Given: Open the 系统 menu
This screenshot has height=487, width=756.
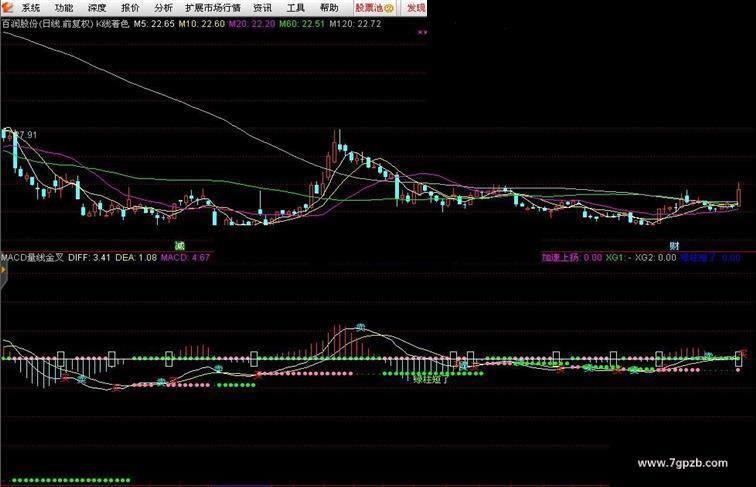Looking at the screenshot, I should point(30,8).
